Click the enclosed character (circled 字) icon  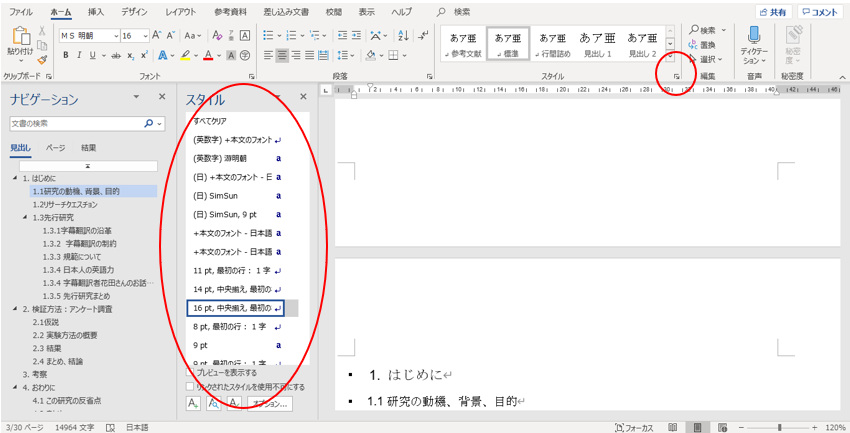click(x=245, y=55)
